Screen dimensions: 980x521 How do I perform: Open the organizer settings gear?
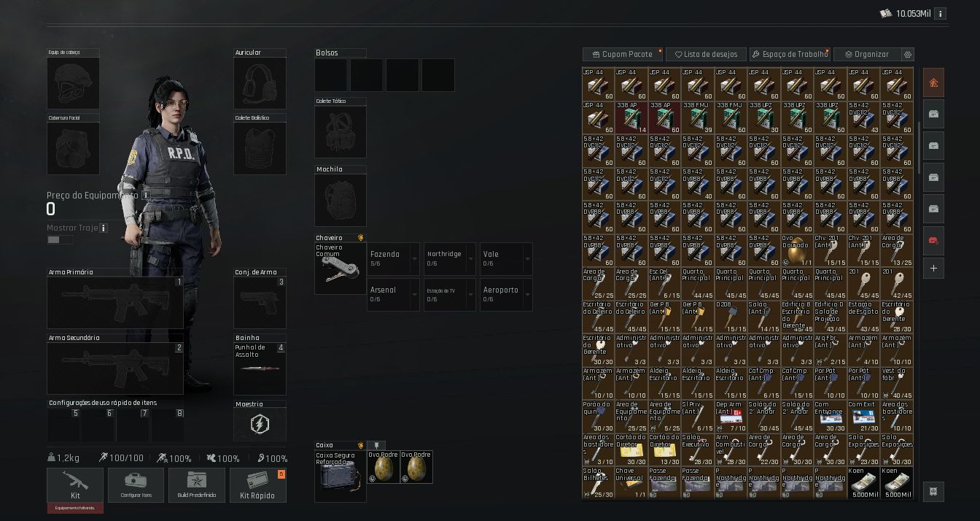pos(908,55)
